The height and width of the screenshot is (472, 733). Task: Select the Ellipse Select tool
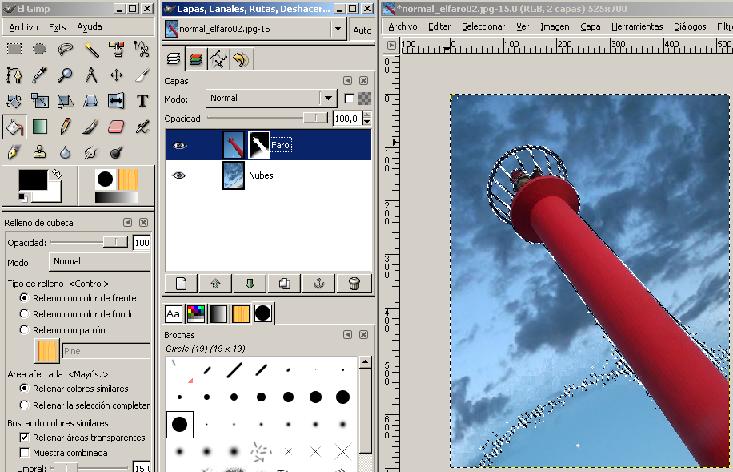click(40, 49)
